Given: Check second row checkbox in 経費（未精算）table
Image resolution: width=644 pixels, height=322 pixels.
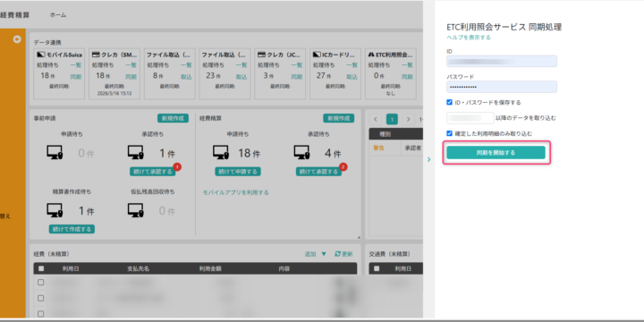Looking at the screenshot, I should [x=40, y=298].
